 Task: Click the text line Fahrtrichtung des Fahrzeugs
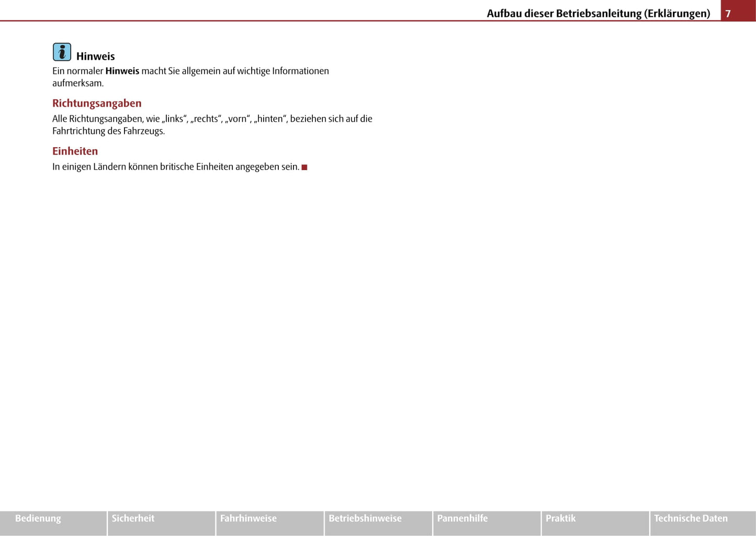tap(108, 131)
